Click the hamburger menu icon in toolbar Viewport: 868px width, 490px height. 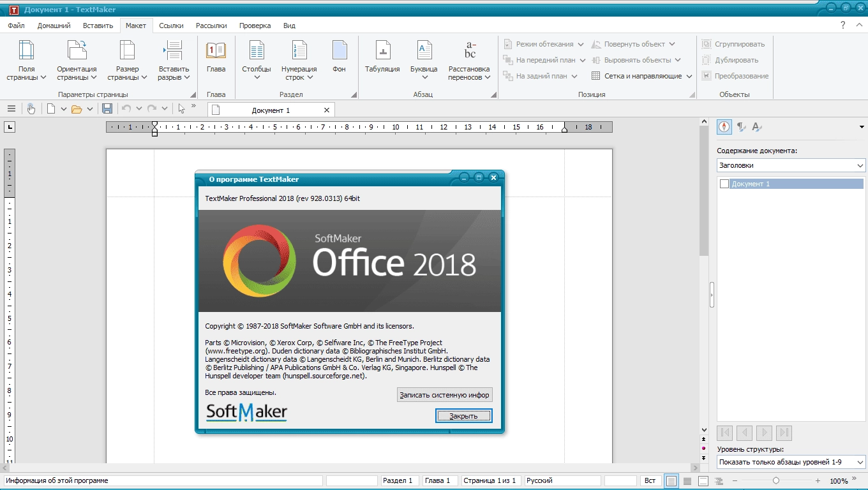pyautogui.click(x=11, y=109)
